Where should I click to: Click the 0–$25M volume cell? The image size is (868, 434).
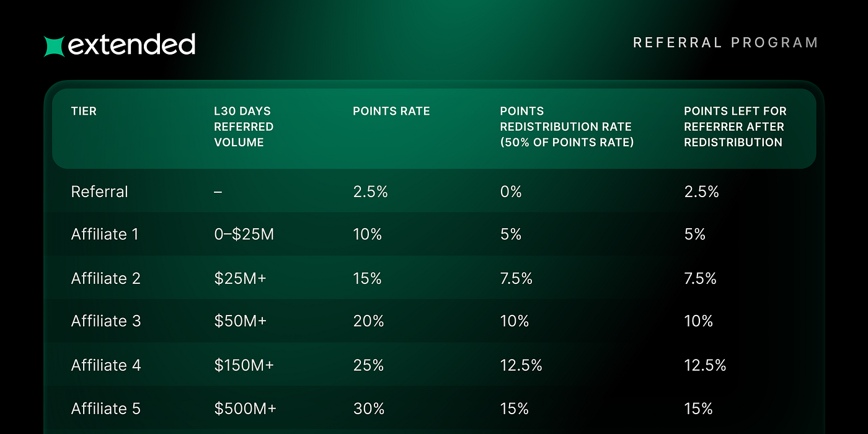pos(244,234)
